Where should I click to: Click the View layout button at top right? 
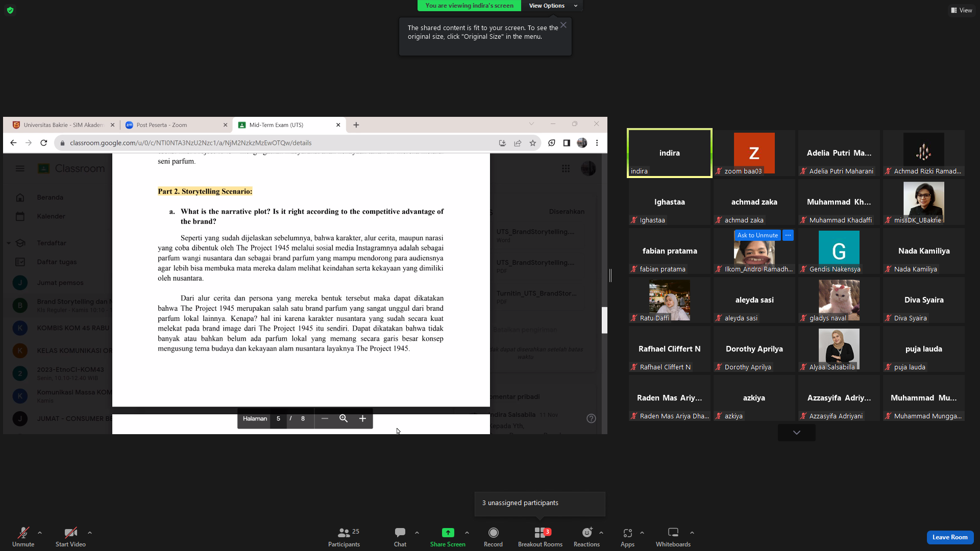click(x=962, y=10)
